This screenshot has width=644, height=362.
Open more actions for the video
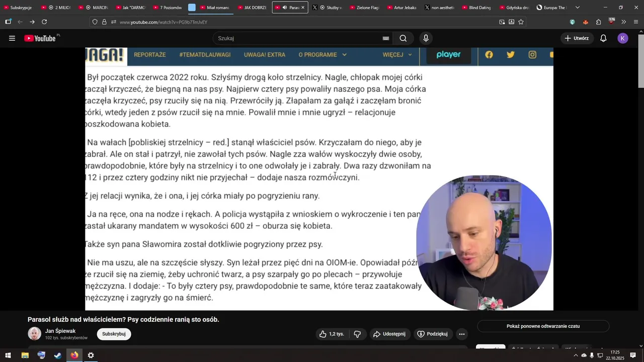462,334
